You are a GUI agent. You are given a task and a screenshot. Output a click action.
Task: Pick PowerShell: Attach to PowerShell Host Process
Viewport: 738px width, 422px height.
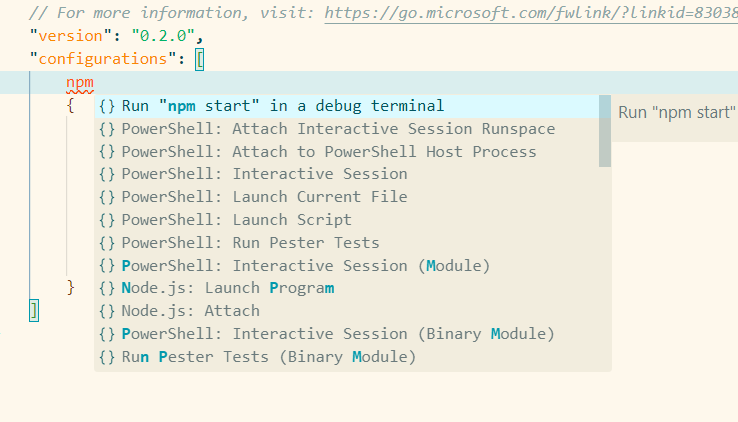[x=347, y=152]
